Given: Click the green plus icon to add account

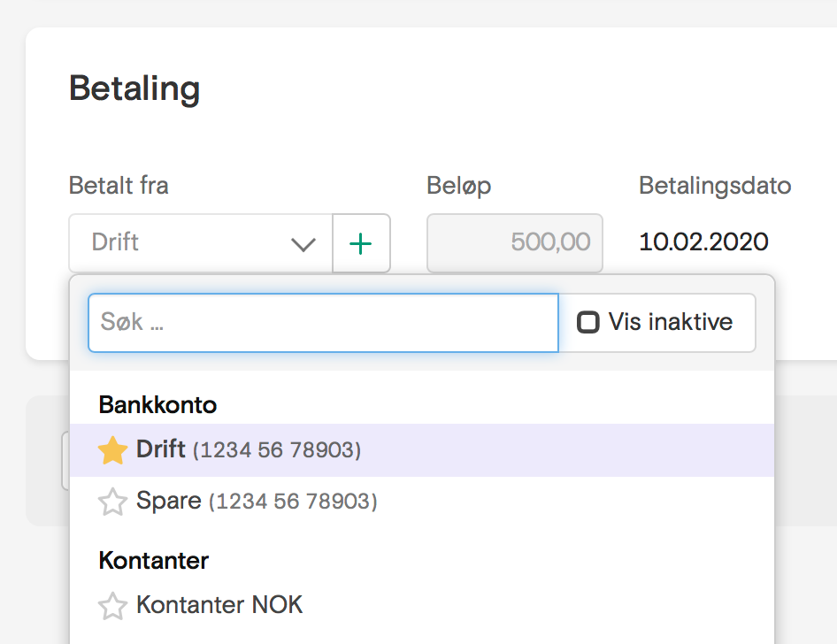Looking at the screenshot, I should click(361, 244).
